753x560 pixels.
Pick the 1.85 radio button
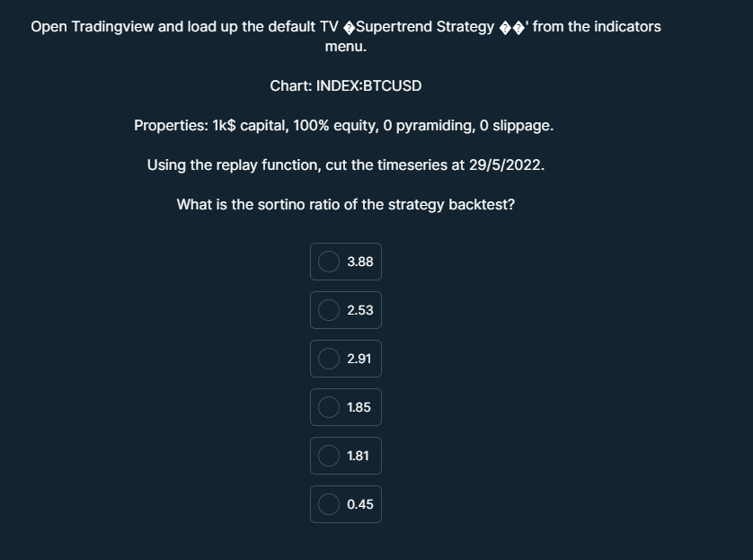pos(329,407)
